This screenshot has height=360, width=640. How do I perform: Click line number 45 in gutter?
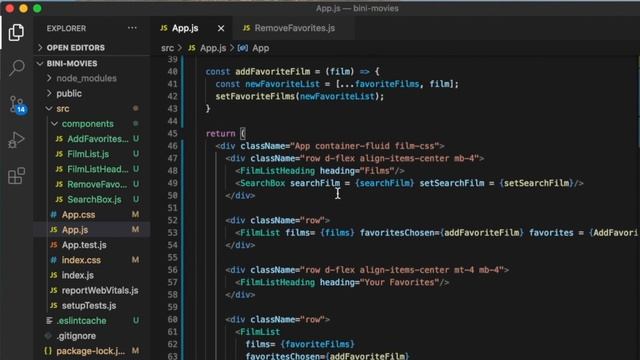(173, 133)
